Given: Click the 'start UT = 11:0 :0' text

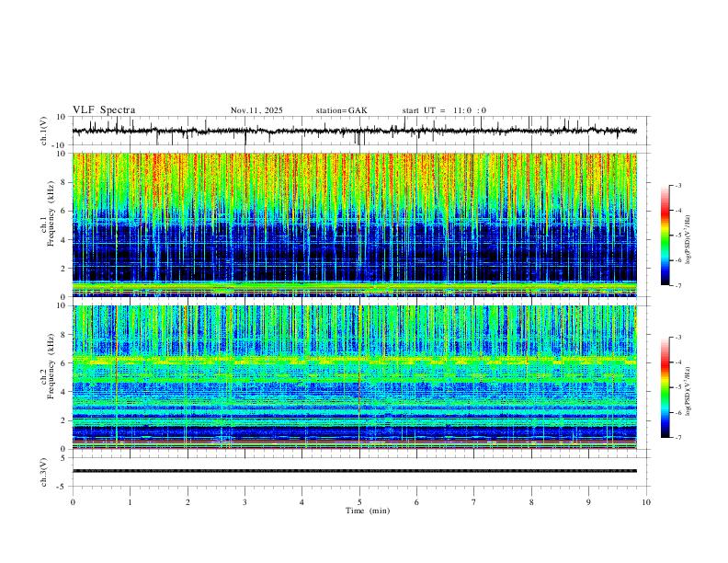Looking at the screenshot, I should (444, 110).
